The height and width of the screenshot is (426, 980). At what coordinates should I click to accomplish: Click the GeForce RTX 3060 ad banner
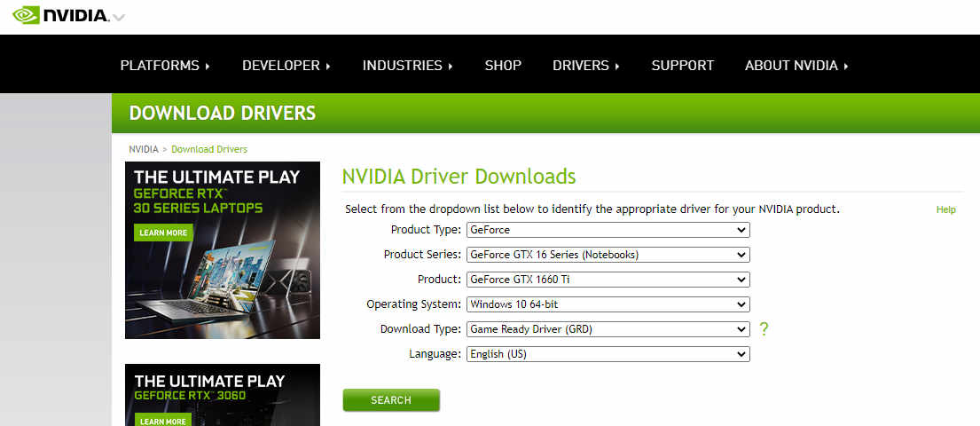coord(223,395)
